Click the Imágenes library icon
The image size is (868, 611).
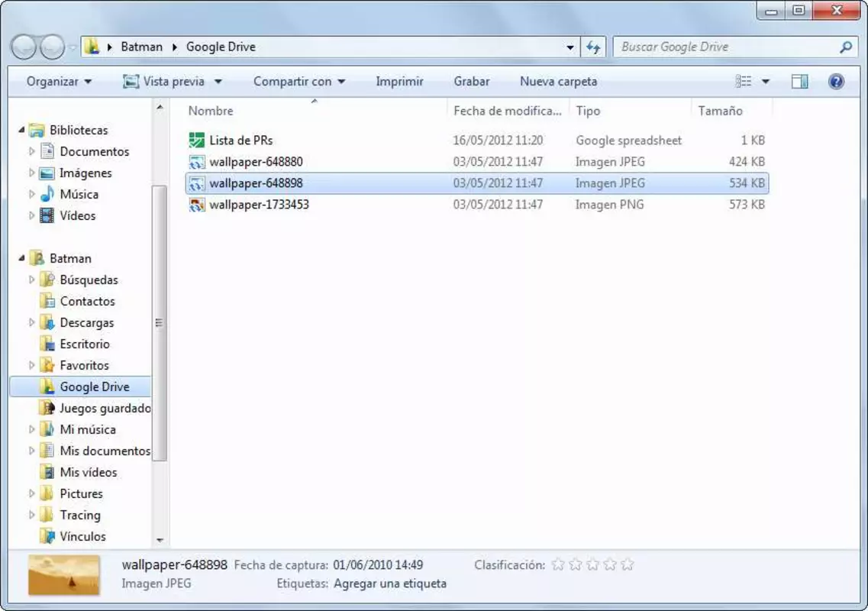tap(47, 173)
